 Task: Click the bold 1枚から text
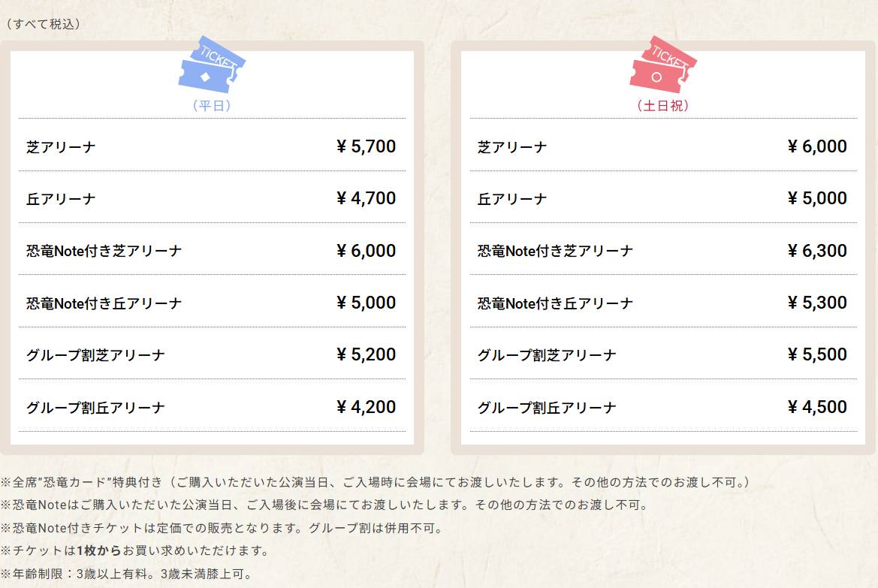[100, 550]
